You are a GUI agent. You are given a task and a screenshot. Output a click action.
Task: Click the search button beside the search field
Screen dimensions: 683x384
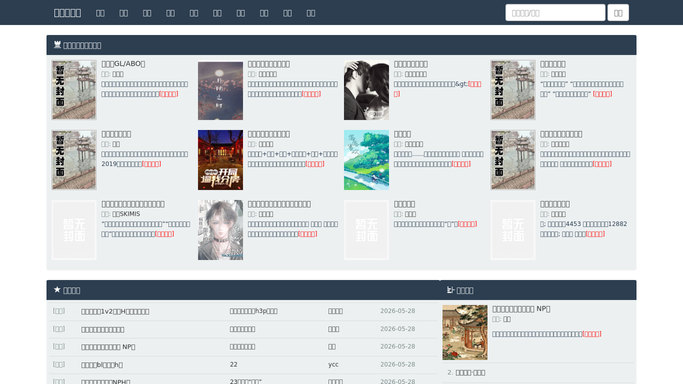point(618,13)
